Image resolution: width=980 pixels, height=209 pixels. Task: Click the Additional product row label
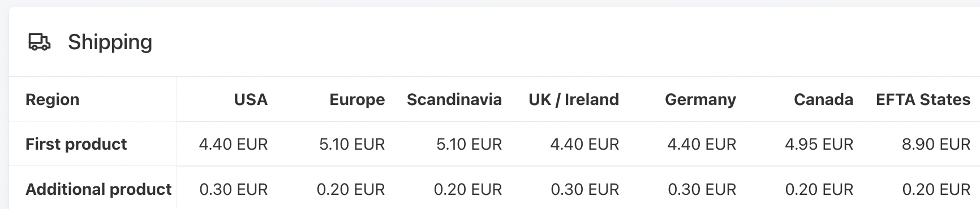coord(98,189)
